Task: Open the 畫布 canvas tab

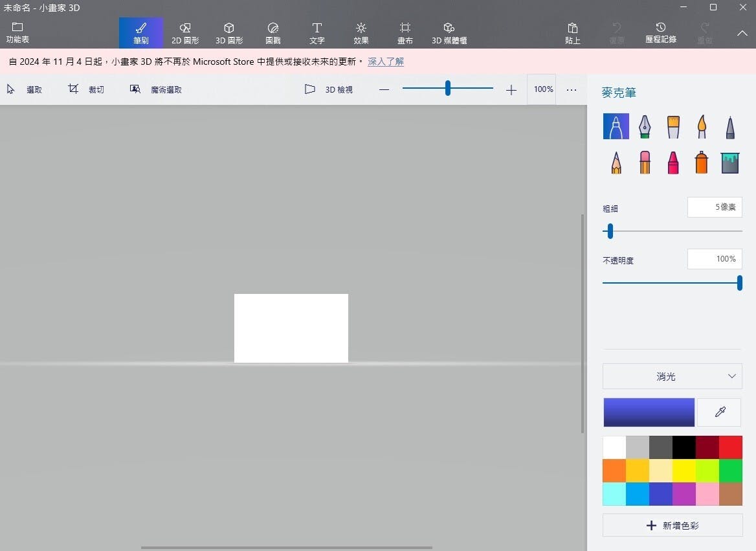Action: [405, 33]
